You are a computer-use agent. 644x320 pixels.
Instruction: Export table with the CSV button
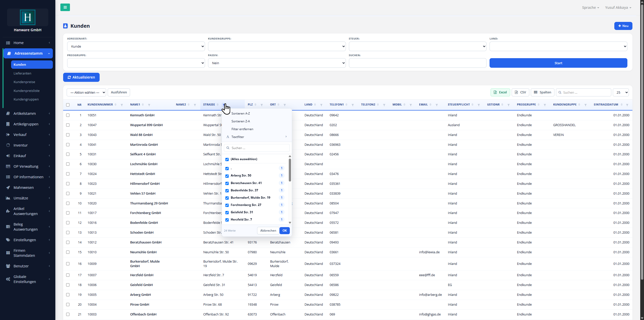520,92
